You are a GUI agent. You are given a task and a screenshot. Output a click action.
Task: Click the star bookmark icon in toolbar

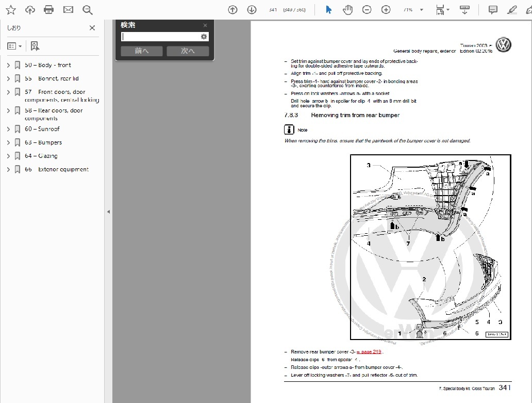point(11,10)
